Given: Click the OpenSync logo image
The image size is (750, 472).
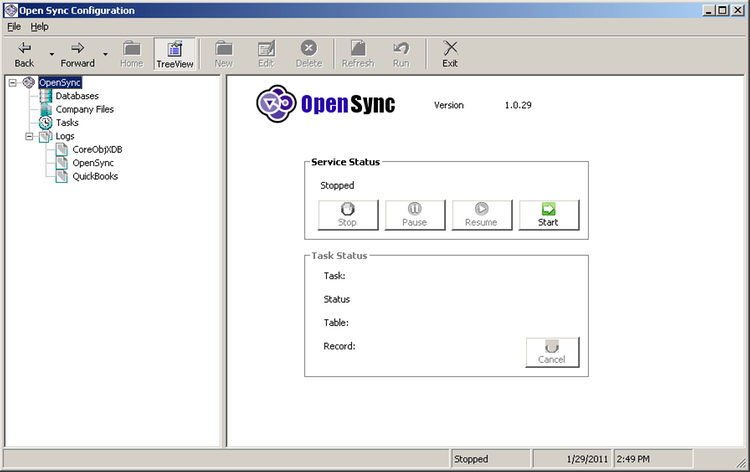Looking at the screenshot, I should tap(326, 104).
